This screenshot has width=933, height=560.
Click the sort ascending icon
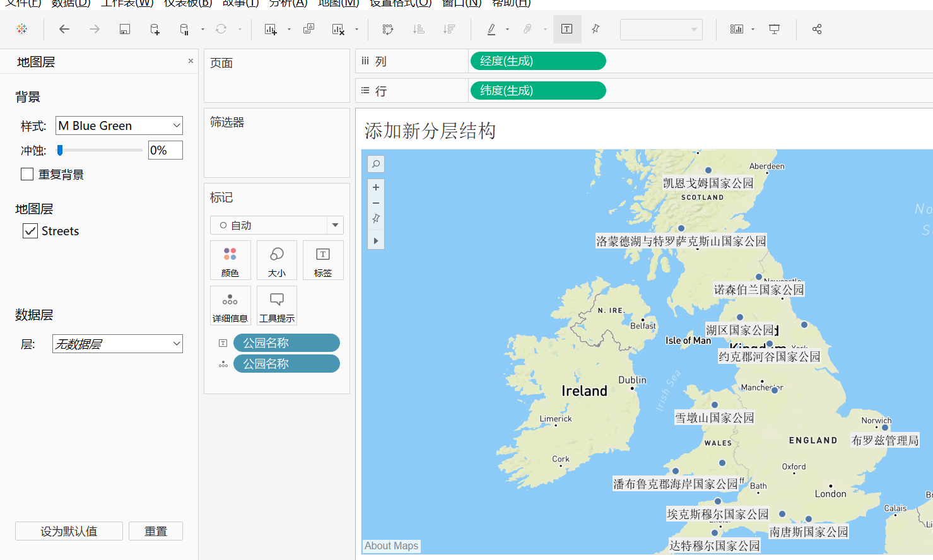(418, 29)
